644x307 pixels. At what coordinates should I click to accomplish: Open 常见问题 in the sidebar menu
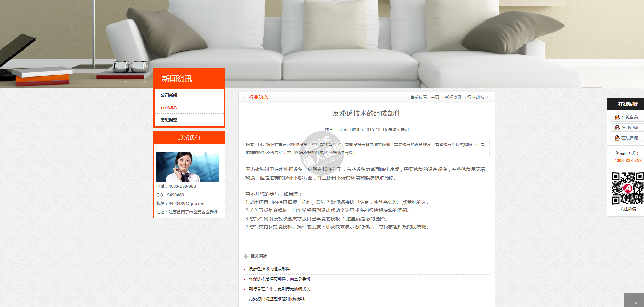[189, 120]
